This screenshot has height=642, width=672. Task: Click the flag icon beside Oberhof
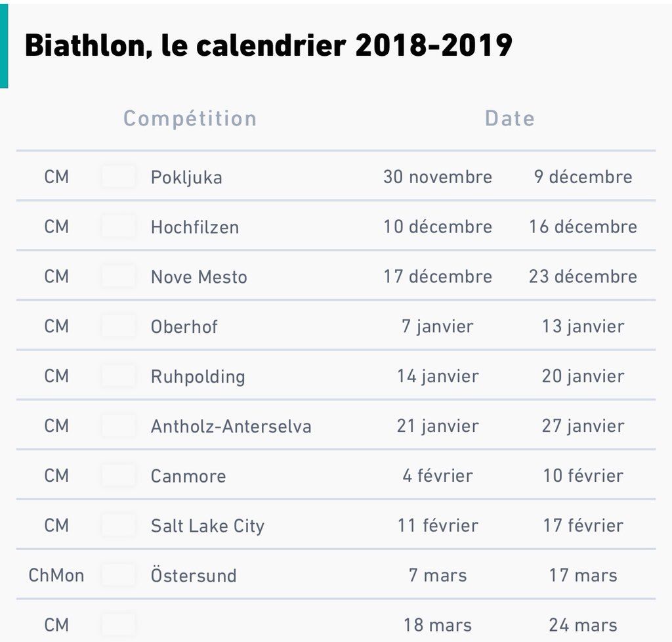tap(119, 326)
